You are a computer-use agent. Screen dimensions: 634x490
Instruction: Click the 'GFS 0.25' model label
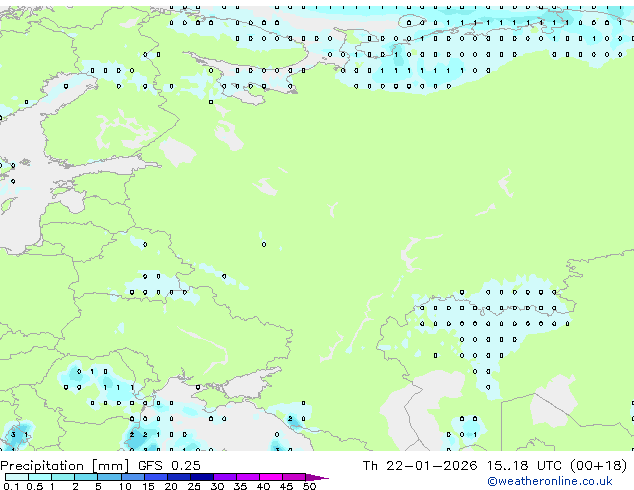(169, 465)
